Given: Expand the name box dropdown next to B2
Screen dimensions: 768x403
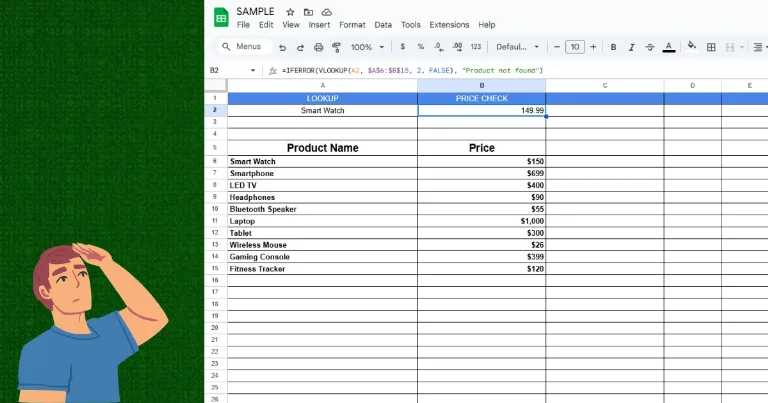Looking at the screenshot, I should [x=252, y=71].
